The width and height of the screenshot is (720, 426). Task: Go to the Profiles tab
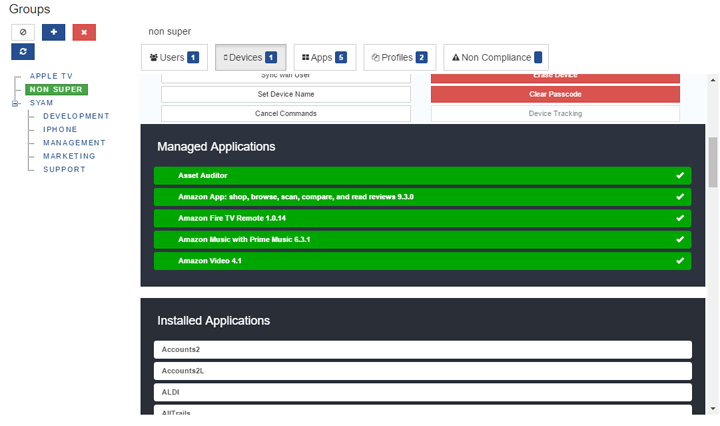[400, 58]
